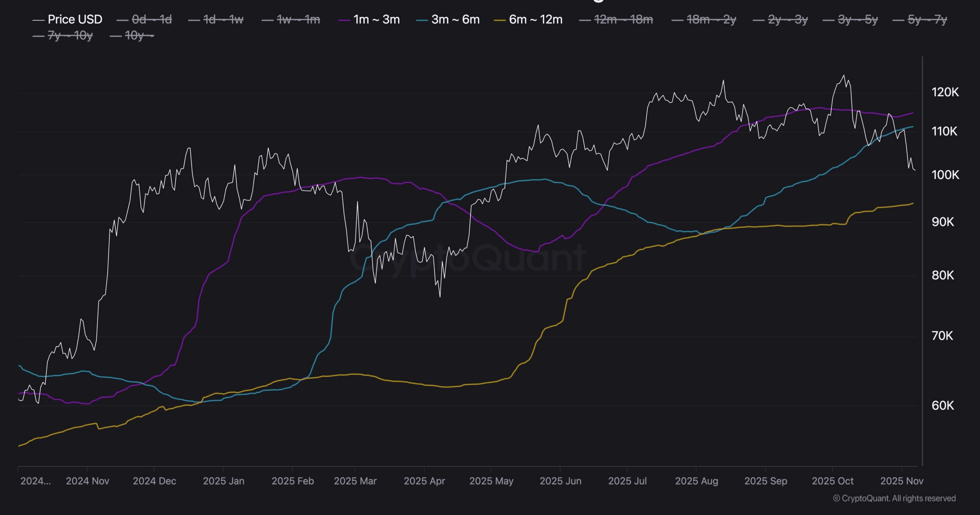Image resolution: width=980 pixels, height=515 pixels.
Task: Hide the 1m ~ 3m purple series
Action: (x=376, y=20)
